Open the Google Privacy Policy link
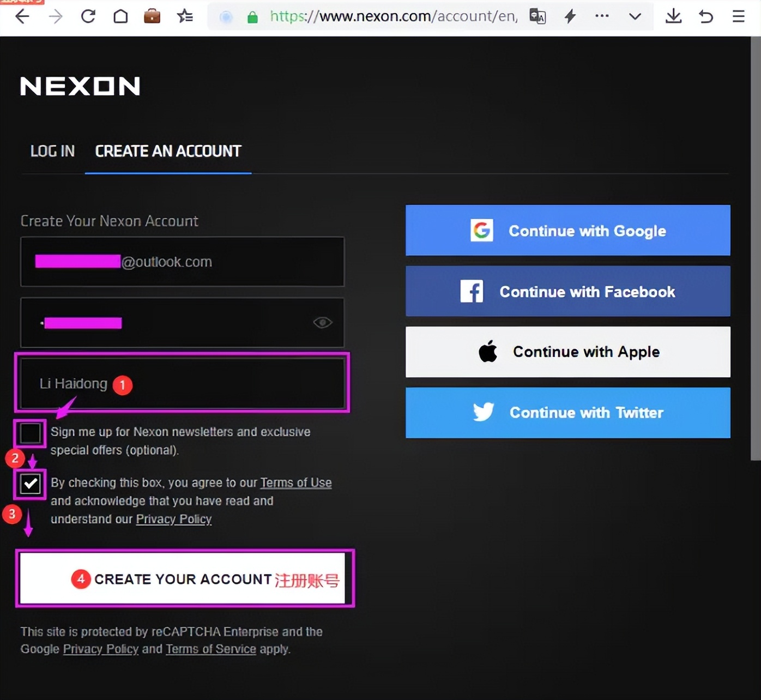Image resolution: width=761 pixels, height=700 pixels. tap(101, 649)
